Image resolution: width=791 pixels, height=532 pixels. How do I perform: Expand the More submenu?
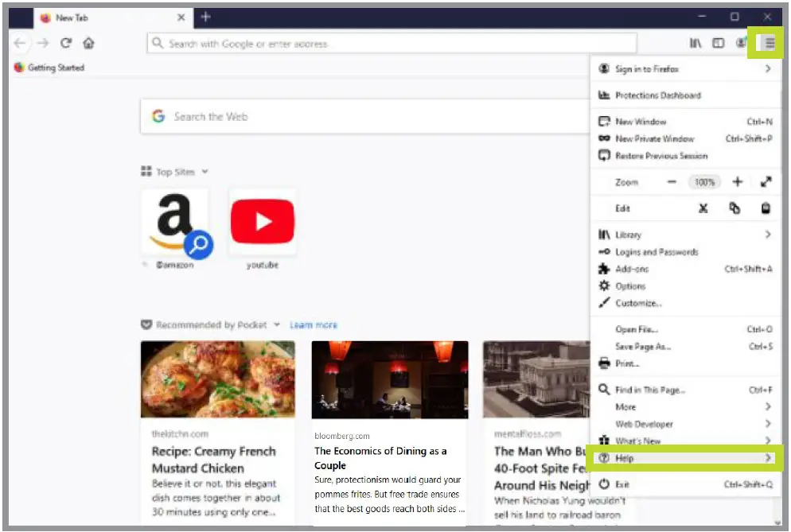pos(685,407)
